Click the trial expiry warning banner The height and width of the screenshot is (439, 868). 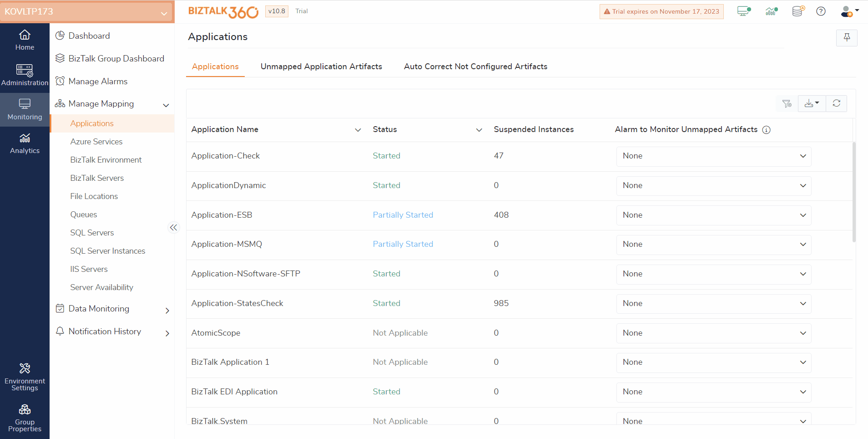(x=661, y=11)
